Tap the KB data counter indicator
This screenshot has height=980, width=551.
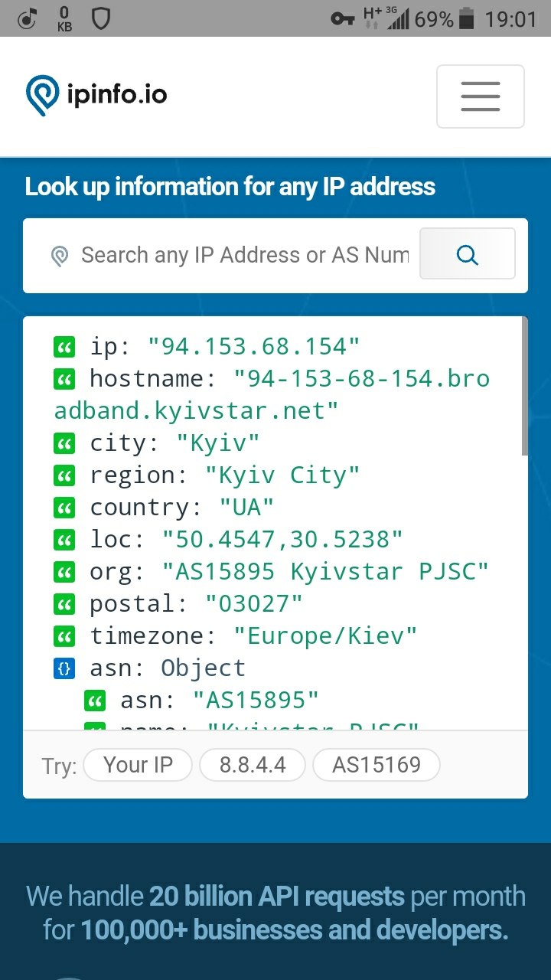click(x=64, y=19)
